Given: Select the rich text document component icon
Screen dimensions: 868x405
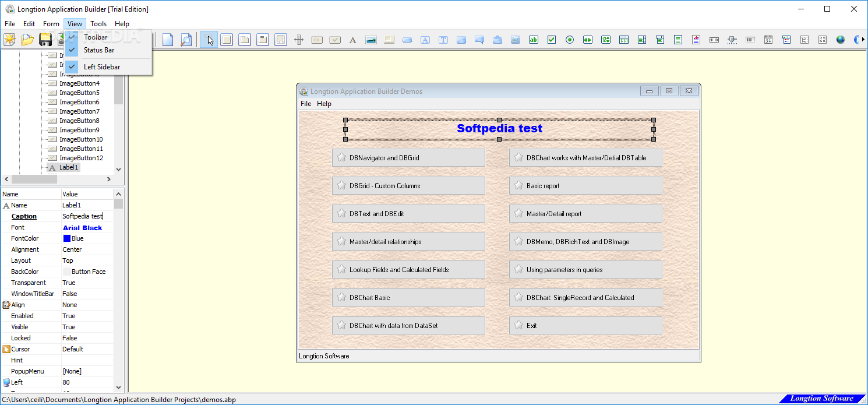Looking at the screenshot, I should 696,40.
